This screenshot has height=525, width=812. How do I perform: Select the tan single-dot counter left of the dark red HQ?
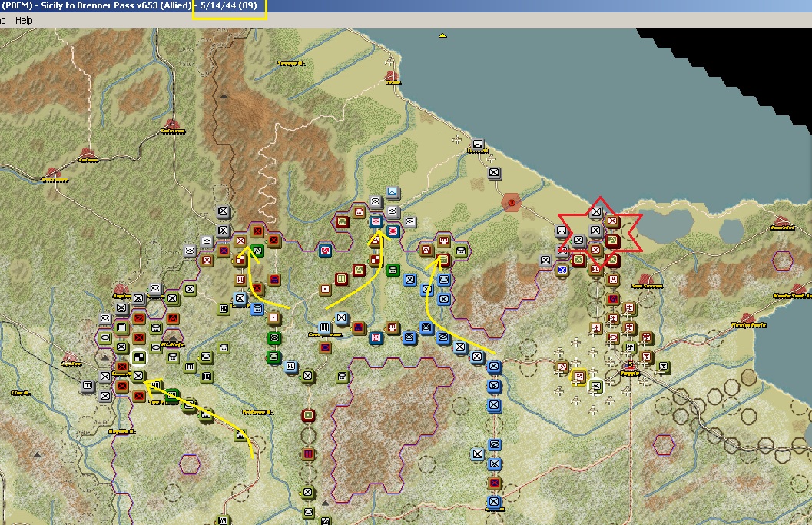tap(325, 289)
